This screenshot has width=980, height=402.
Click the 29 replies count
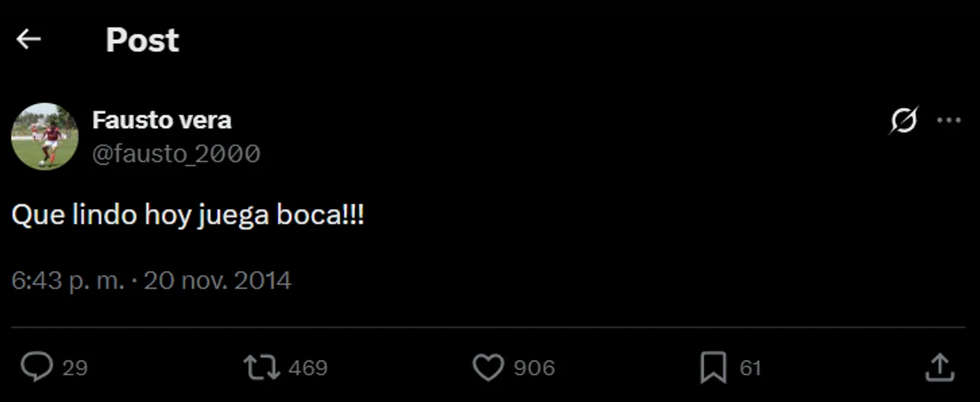75,368
